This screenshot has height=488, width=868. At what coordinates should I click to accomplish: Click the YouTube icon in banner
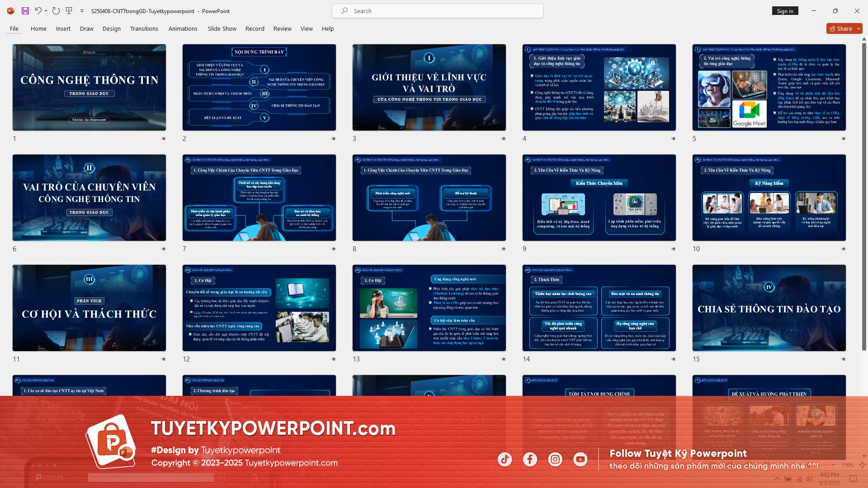[580, 460]
